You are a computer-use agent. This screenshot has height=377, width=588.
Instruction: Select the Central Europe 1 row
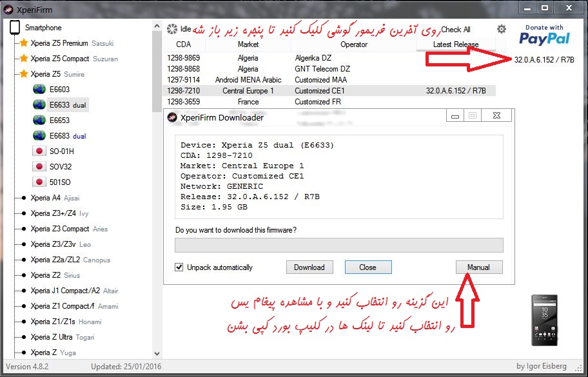[x=329, y=91]
